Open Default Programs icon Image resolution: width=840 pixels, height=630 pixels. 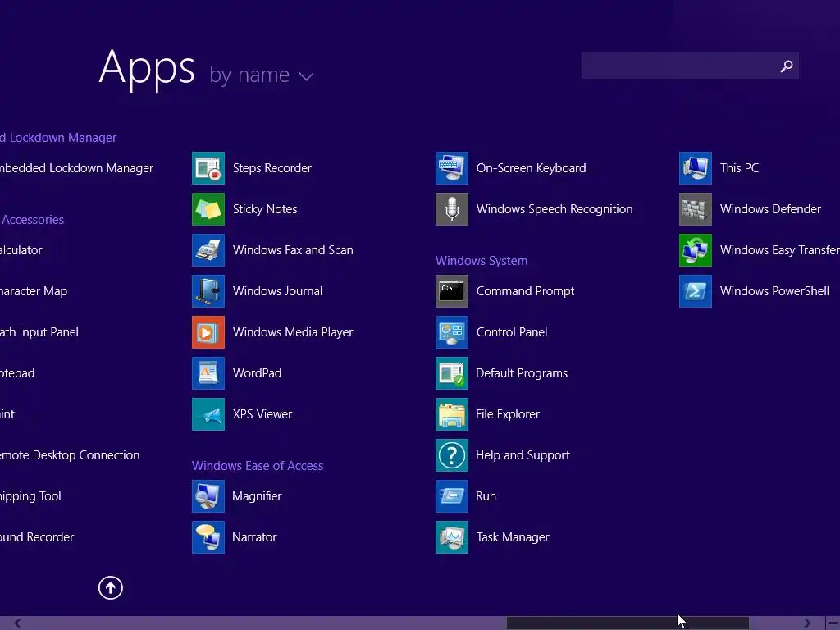[x=452, y=373]
